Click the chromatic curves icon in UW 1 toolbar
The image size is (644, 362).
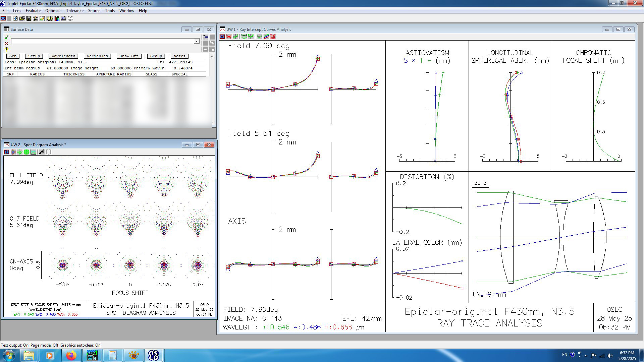click(x=266, y=37)
